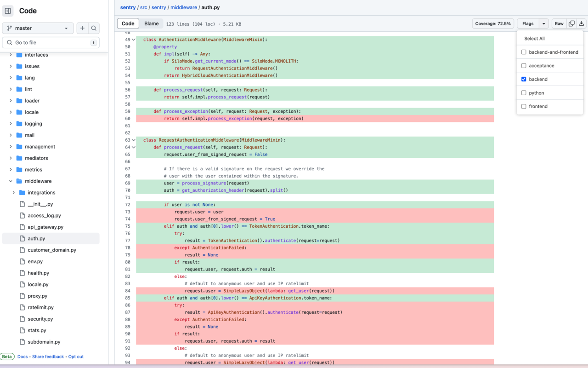Click the file icon next to auth.py

(21, 238)
